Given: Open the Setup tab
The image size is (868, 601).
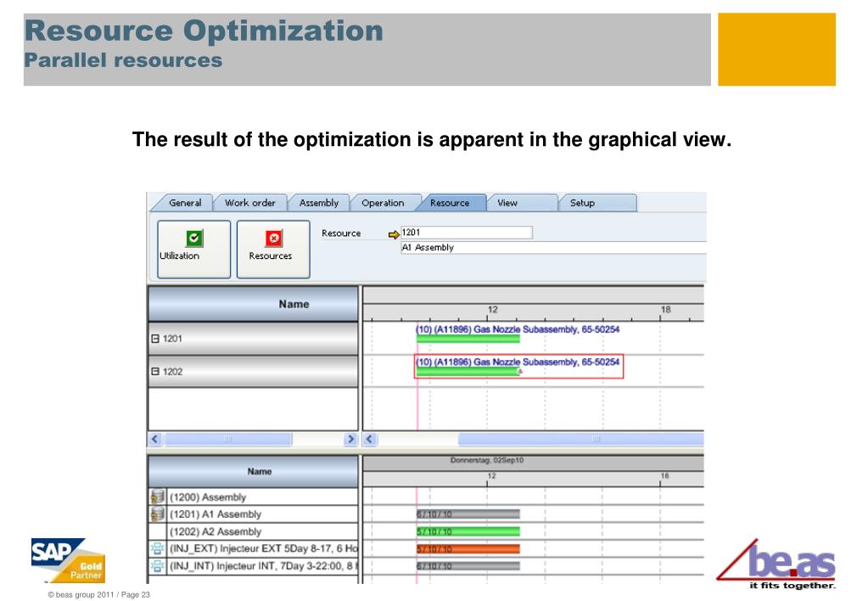Looking at the screenshot, I should point(582,203).
